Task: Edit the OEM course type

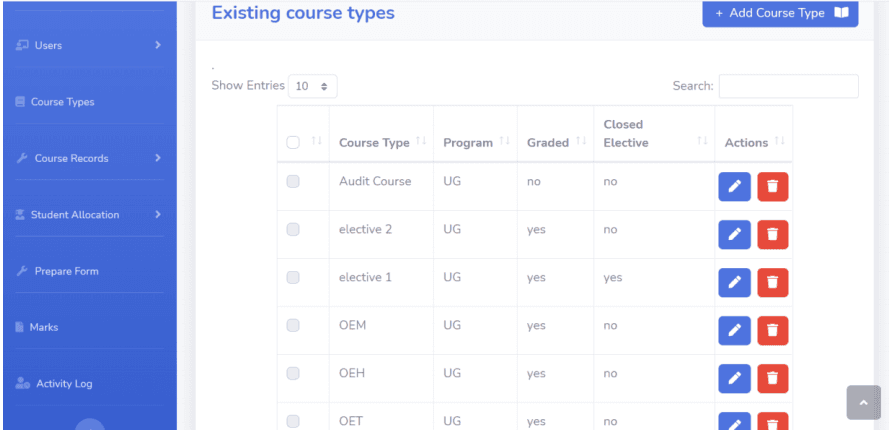Action: pos(734,331)
